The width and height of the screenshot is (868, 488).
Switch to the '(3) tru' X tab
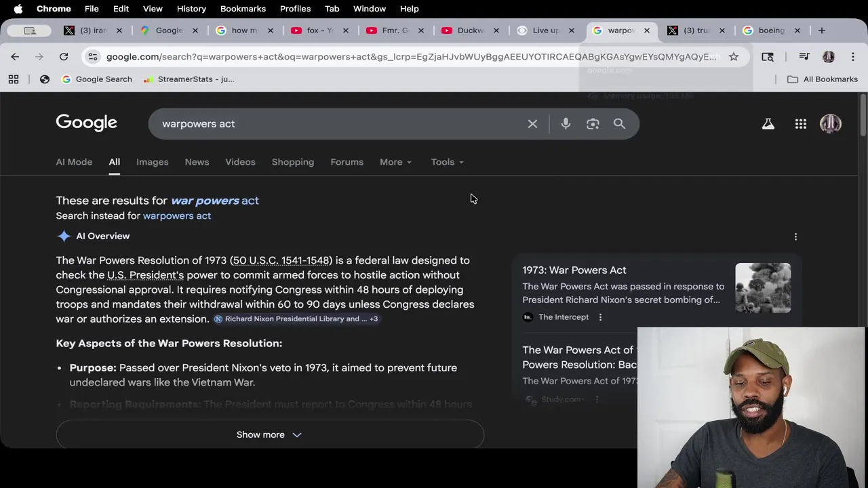point(696,30)
